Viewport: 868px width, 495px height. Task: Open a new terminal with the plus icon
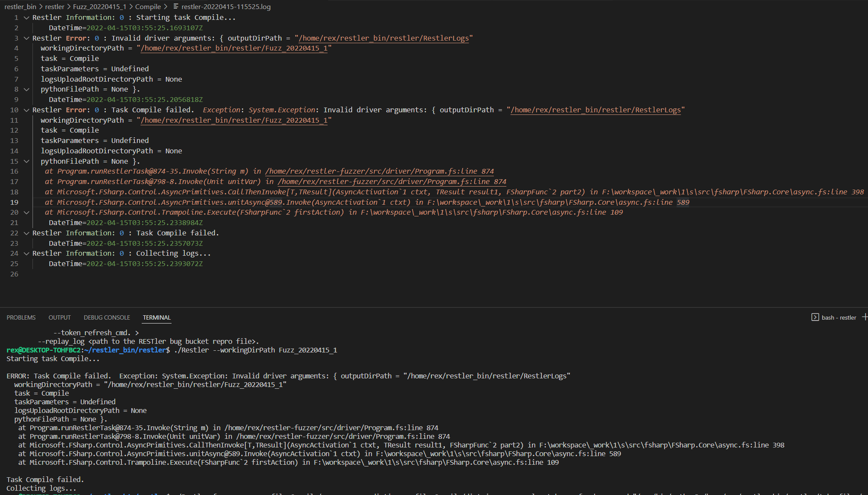[865, 317]
